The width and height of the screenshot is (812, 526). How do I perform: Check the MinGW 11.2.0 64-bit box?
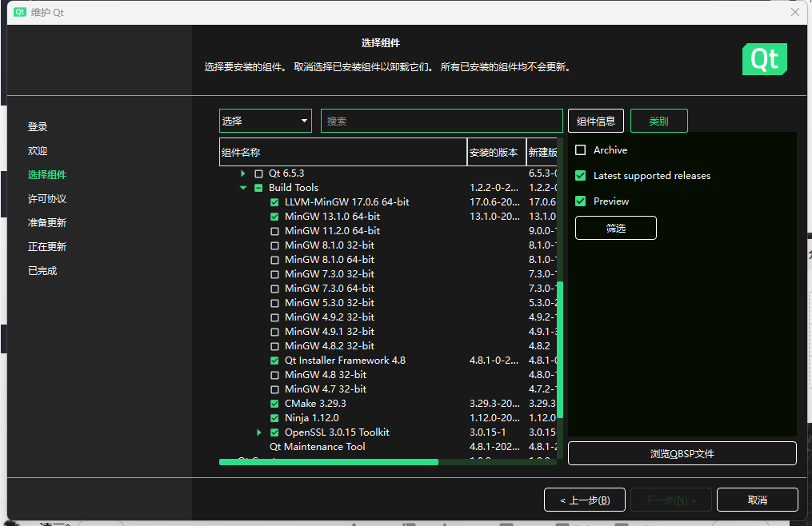[274, 231]
